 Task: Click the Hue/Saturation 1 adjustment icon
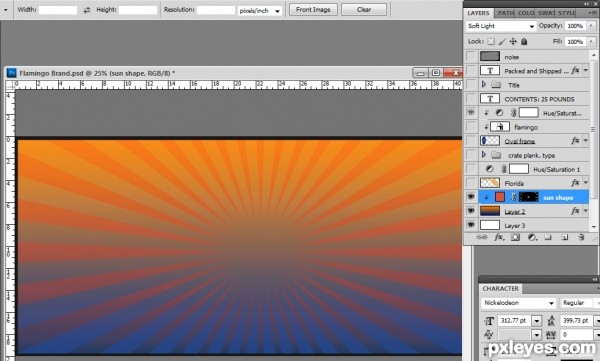coord(489,169)
